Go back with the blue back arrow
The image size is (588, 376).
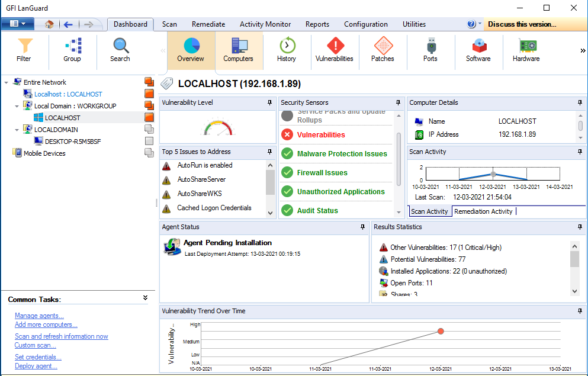(68, 24)
